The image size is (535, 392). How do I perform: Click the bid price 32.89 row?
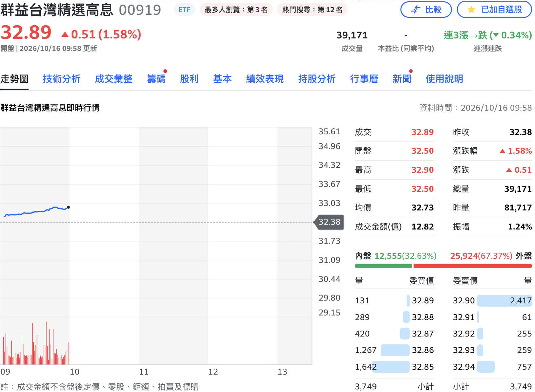pyautogui.click(x=394, y=300)
